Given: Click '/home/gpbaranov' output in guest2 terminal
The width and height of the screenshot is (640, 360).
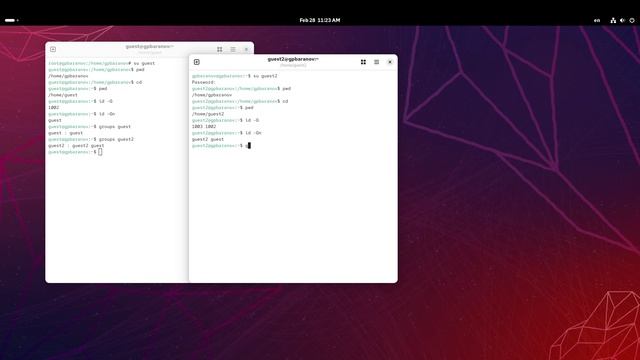Looking at the screenshot, I should coord(212,95).
